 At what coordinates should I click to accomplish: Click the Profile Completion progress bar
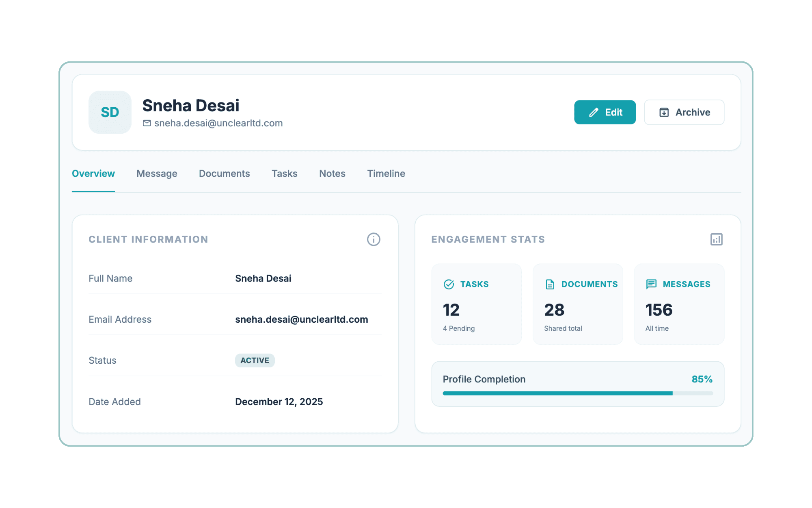coord(577,393)
